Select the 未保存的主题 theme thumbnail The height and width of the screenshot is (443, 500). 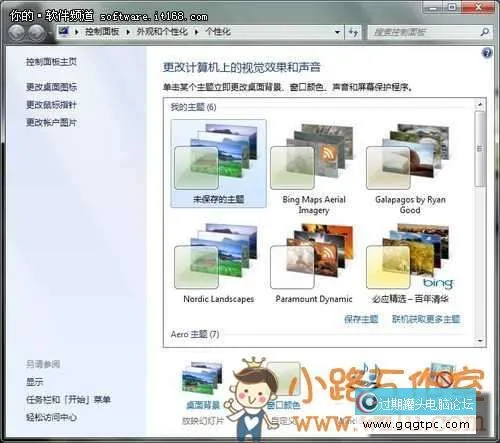[218, 163]
